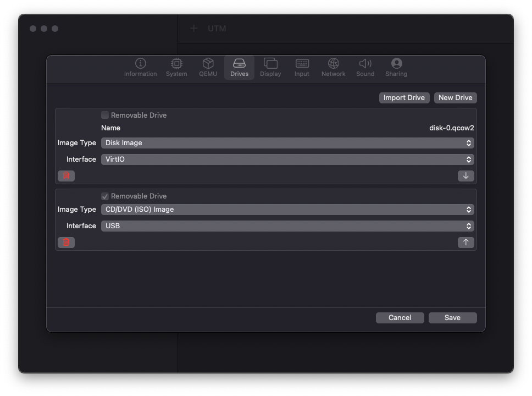Move the USB drive up with arrow
532x396 pixels.
click(466, 242)
